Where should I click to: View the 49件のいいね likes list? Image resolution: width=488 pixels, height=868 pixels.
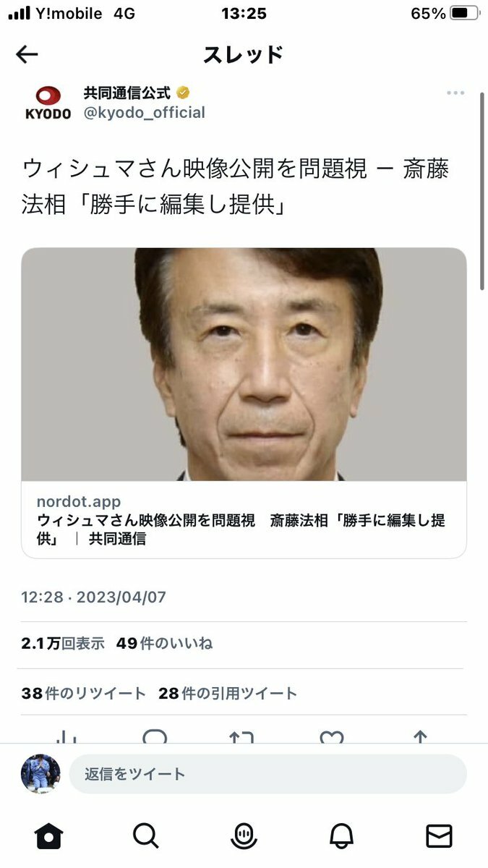point(164,643)
